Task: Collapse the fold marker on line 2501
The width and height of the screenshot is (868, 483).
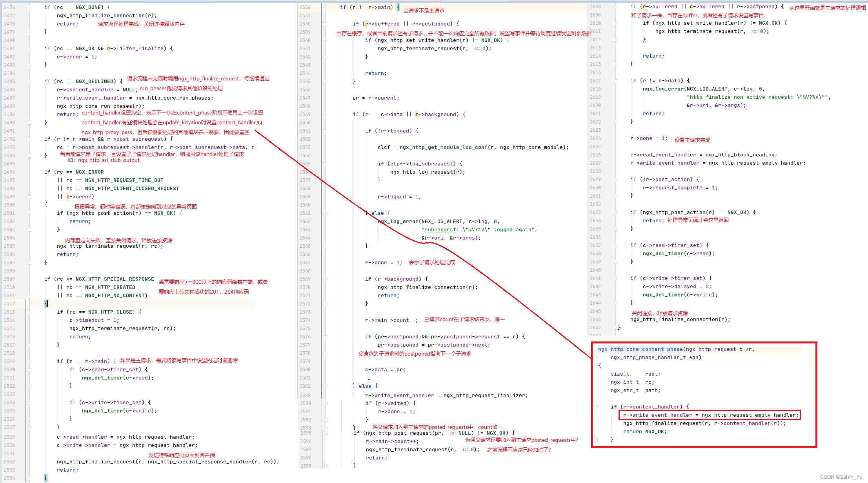Action: (30, 213)
